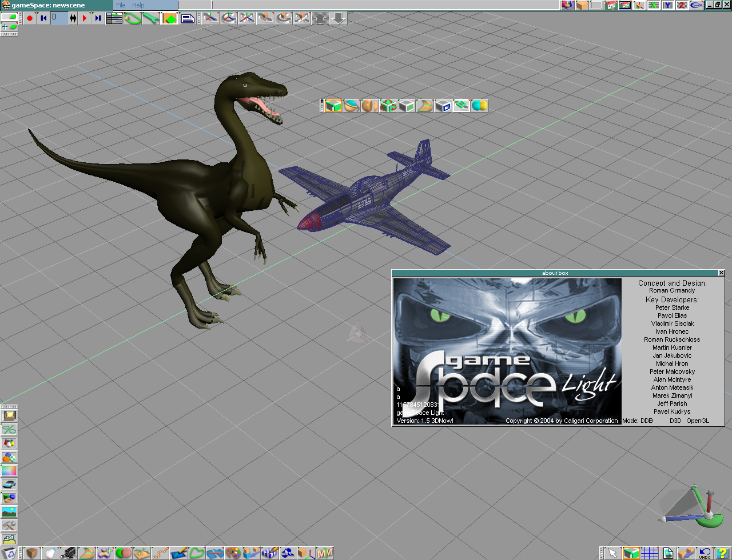Select the green spline loop tool
This screenshot has width=732, height=560.
[197, 553]
